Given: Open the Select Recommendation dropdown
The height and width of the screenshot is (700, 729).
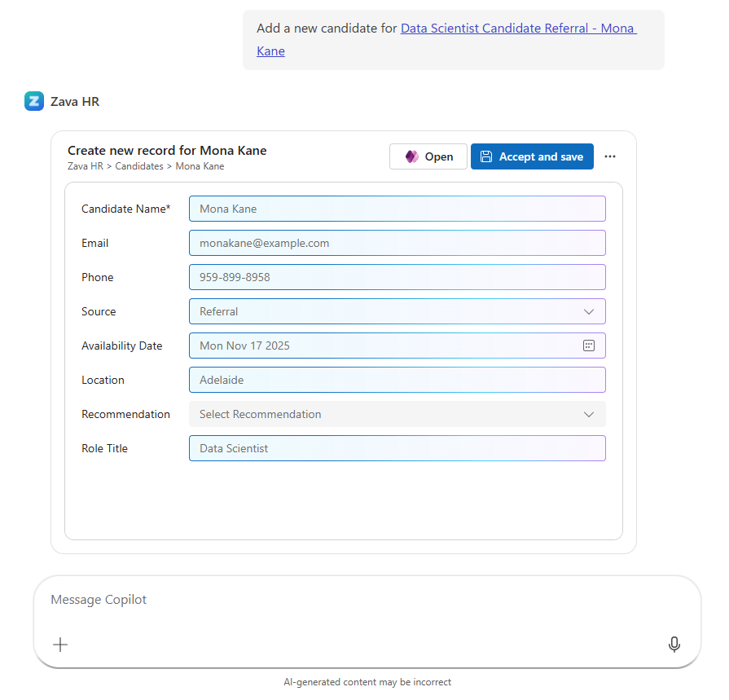Looking at the screenshot, I should click(x=397, y=414).
